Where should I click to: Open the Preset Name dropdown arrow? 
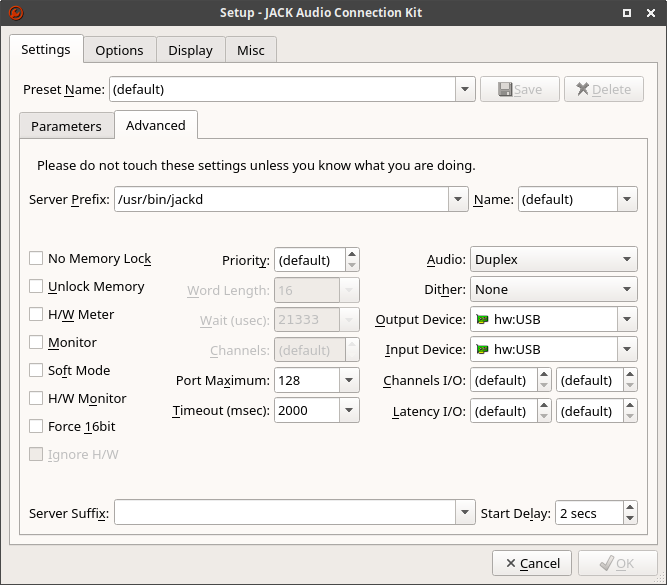pos(464,90)
